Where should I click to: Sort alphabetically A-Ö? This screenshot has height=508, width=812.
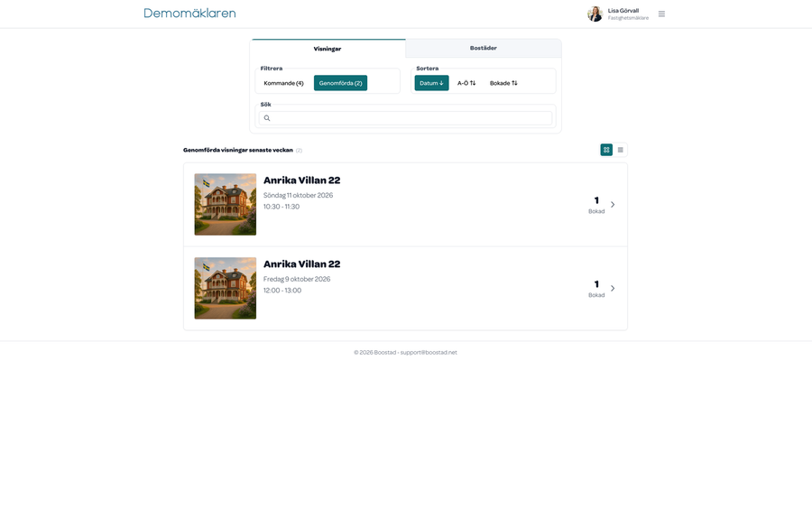pyautogui.click(x=466, y=83)
